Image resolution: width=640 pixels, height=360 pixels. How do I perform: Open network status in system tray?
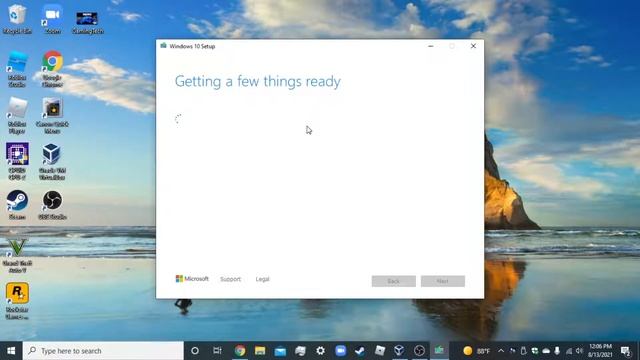pyautogui.click(x=569, y=351)
